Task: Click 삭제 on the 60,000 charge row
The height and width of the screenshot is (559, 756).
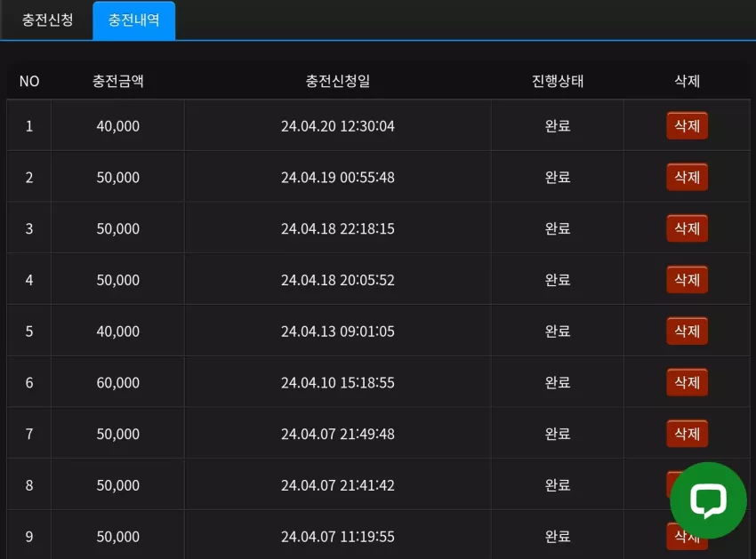Action: tap(687, 383)
